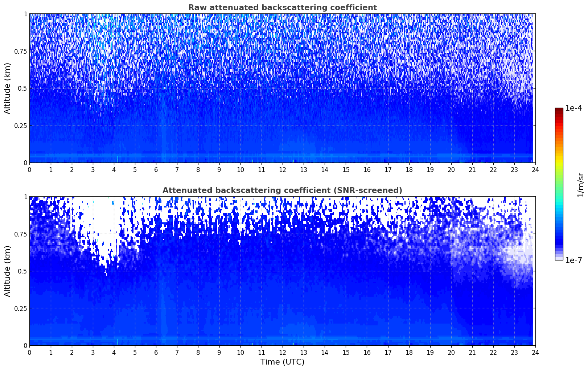The image size is (588, 370).
Task: Click the color bar legend
Action: (x=559, y=184)
